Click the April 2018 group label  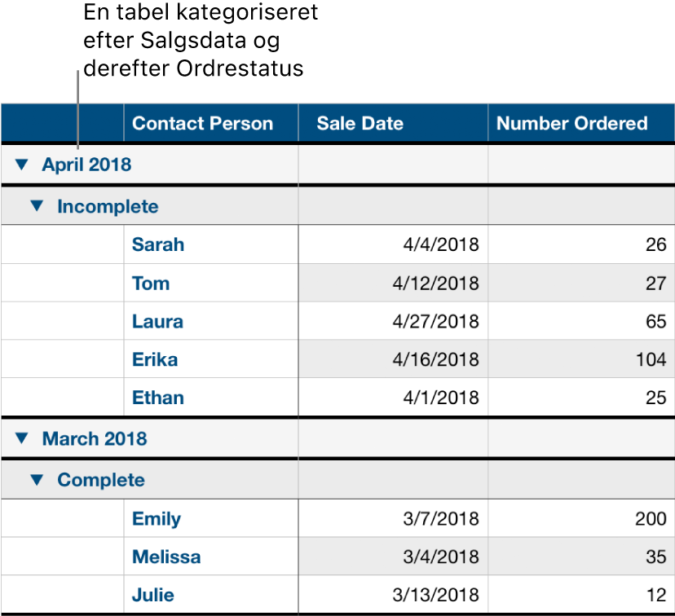click(86, 165)
